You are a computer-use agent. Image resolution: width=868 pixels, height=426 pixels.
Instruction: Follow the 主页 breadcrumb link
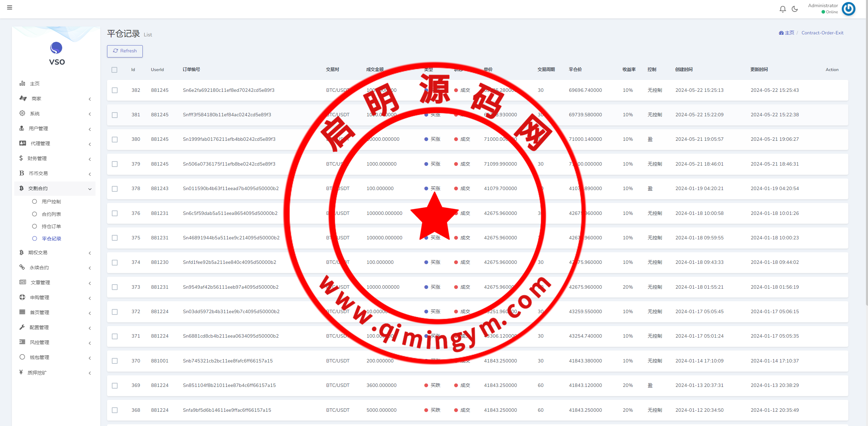pyautogui.click(x=789, y=33)
